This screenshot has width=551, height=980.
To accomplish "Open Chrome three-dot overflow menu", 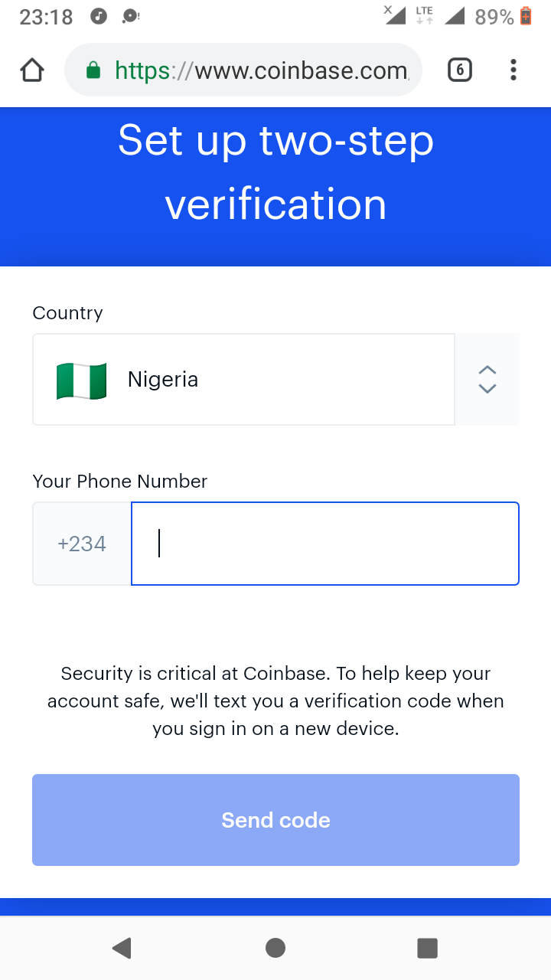I will tap(513, 70).
